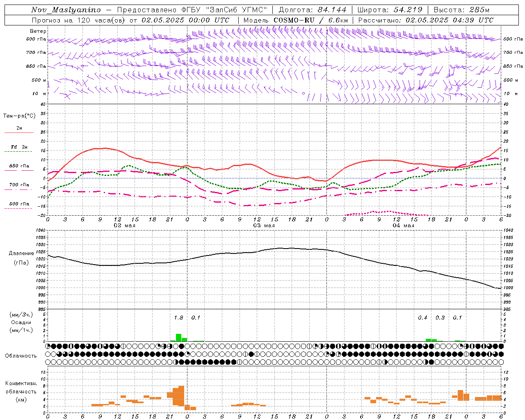The width and height of the screenshot is (525, 420).
Task: Click the calm-wind circle on 10 м row
Action: click(x=304, y=94)
